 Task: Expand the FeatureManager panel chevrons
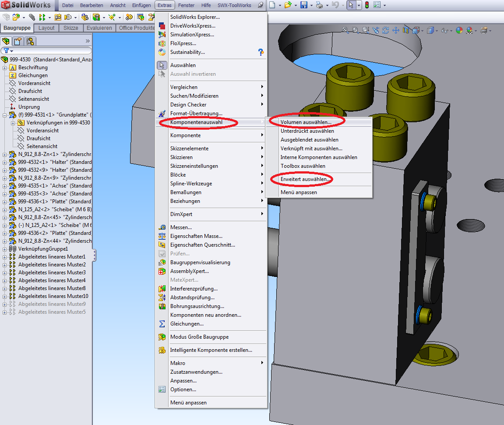88,41
